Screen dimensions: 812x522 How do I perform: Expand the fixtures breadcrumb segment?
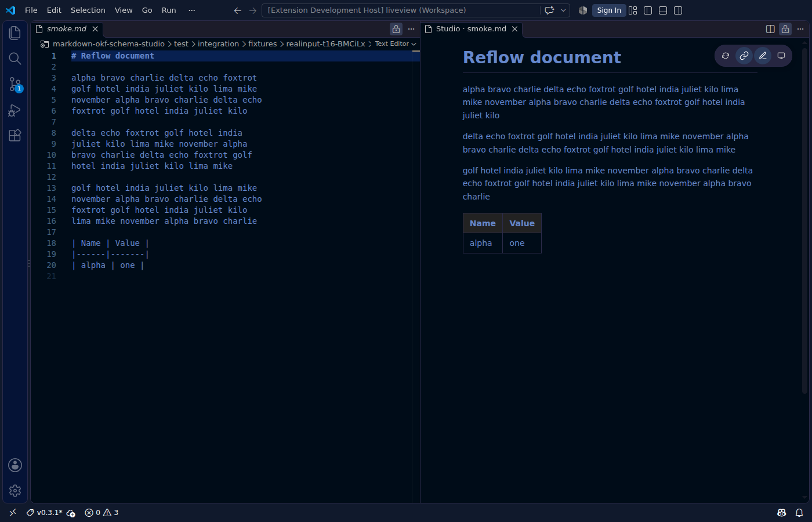263,44
